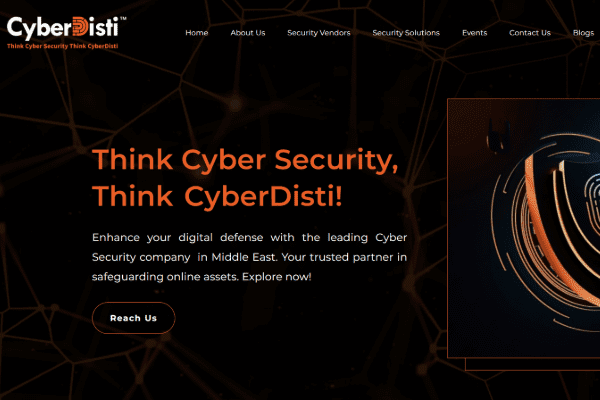
Task: Select Security Solutions menu item
Action: (x=406, y=33)
